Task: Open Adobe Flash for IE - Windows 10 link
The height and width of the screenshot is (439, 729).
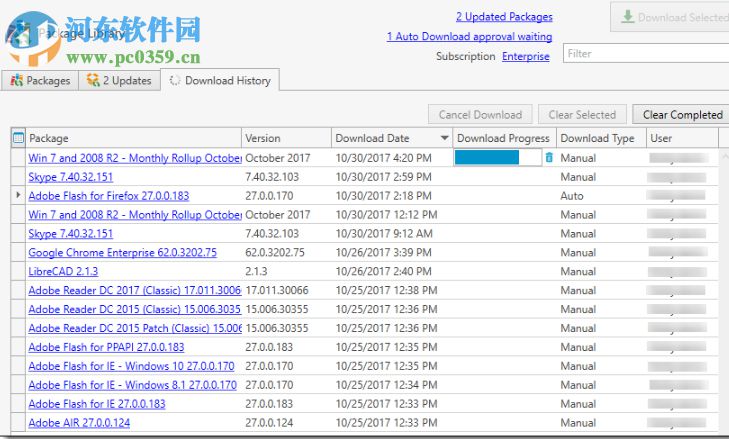Action: point(131,366)
